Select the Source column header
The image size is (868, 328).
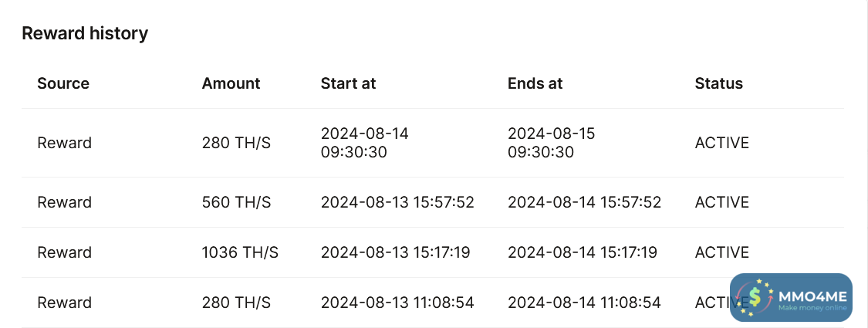(x=63, y=83)
